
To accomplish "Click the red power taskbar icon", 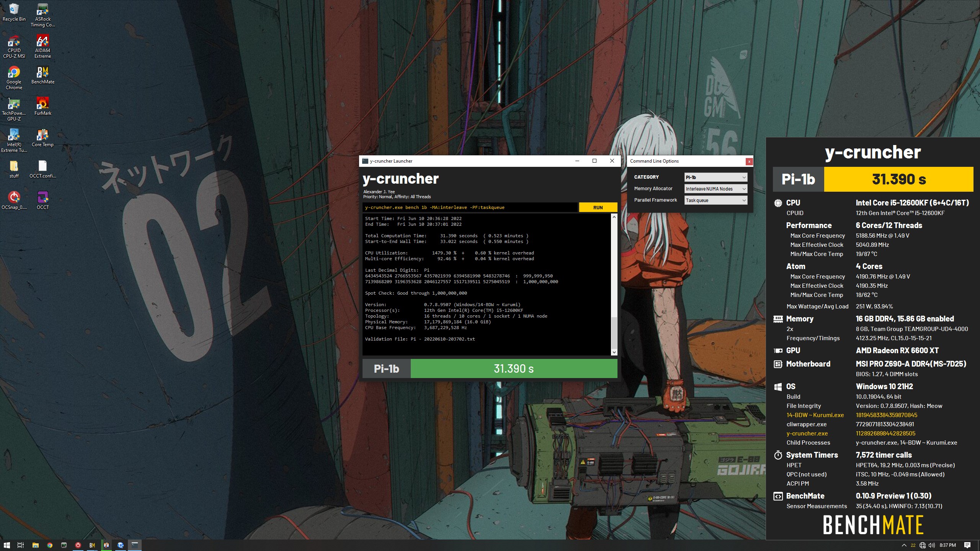I will tap(78, 545).
